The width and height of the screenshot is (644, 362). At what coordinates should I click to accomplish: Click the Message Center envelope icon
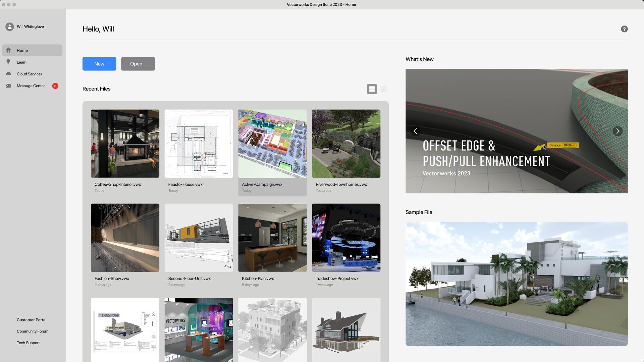click(x=8, y=86)
